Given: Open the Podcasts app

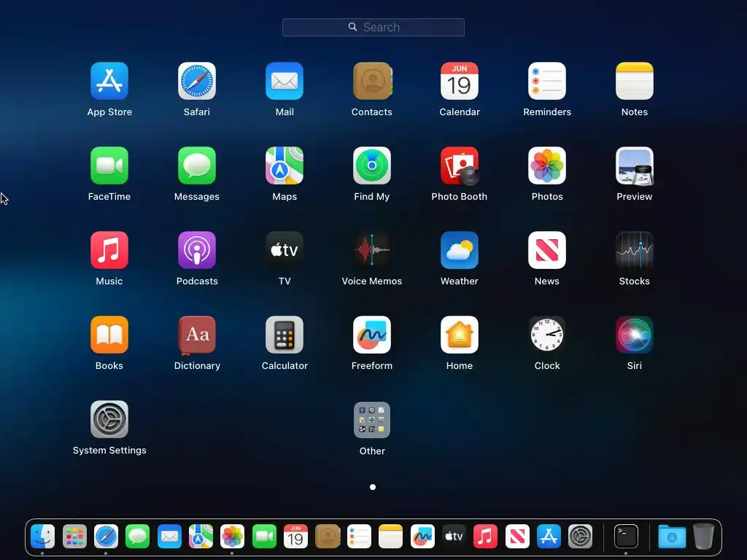Looking at the screenshot, I should click(x=197, y=251).
